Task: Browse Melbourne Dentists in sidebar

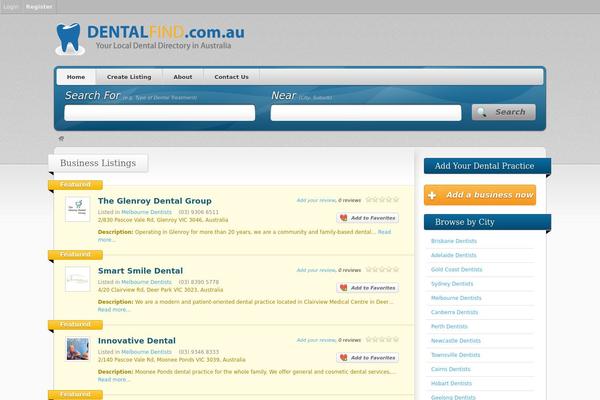Action: (456, 298)
